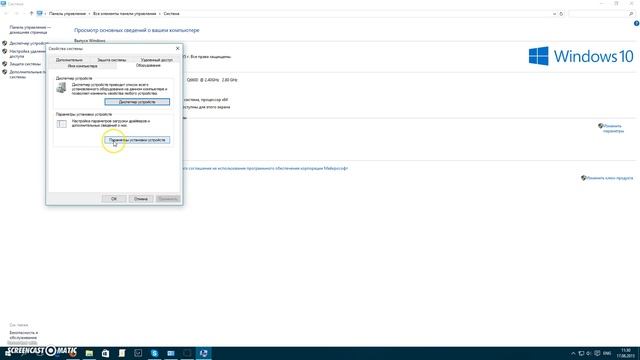Switch to the Защита системы tab
640x360 pixels.
click(111, 60)
